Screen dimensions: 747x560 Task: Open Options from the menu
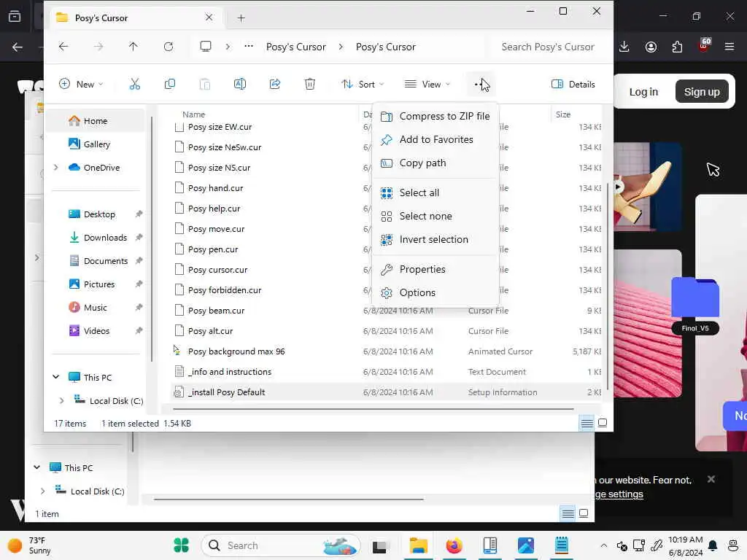[435, 293]
